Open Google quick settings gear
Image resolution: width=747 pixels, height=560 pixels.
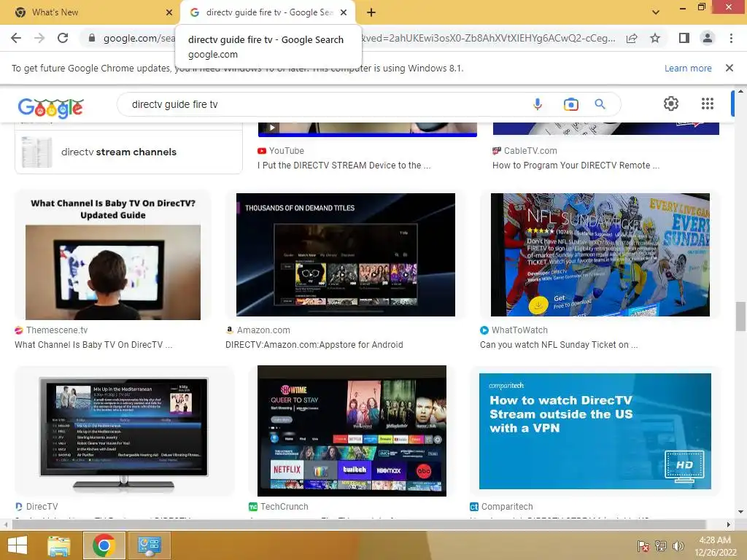coord(671,104)
